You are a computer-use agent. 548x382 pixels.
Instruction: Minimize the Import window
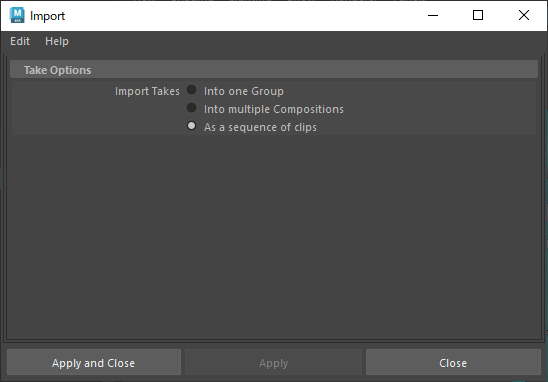(x=433, y=15)
